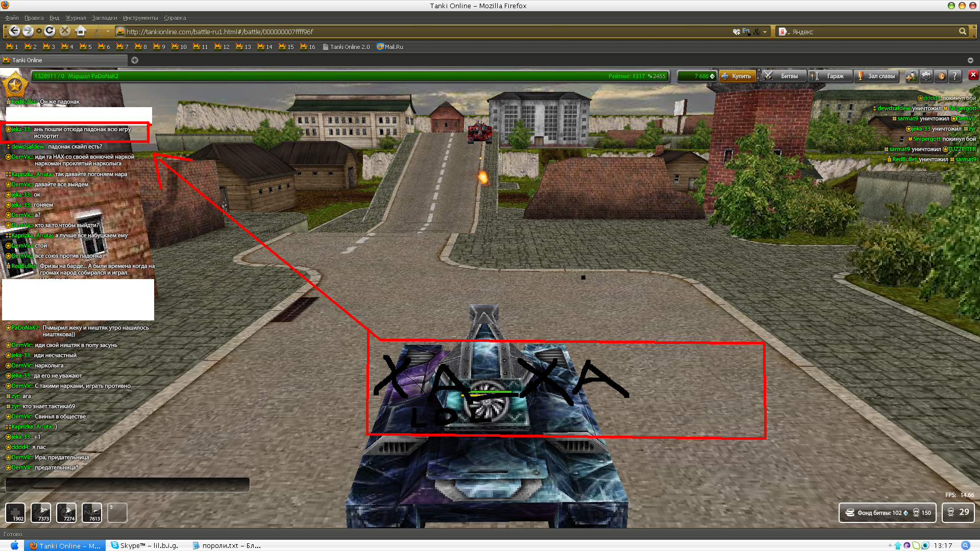
Task: Open game settings gear icon
Action: tap(926, 76)
